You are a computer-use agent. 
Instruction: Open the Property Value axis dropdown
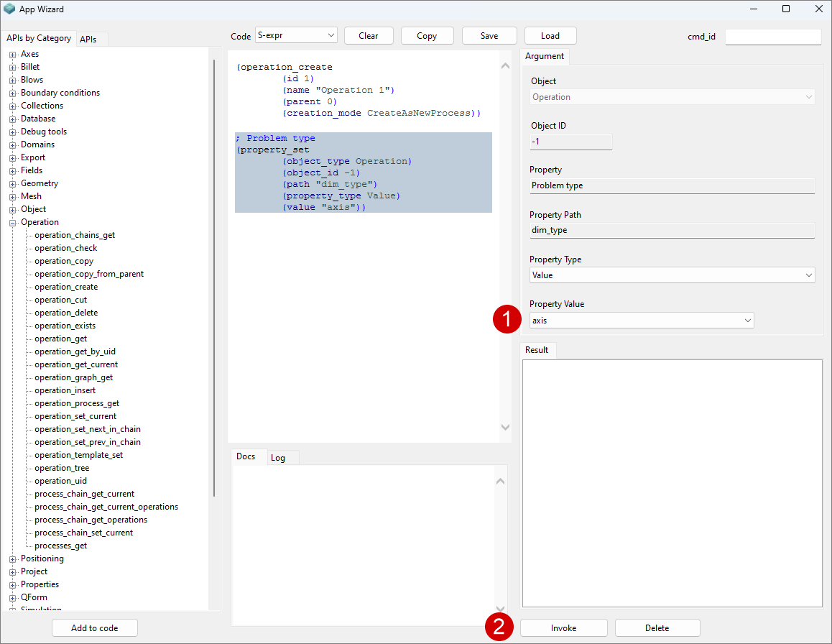[642, 321]
